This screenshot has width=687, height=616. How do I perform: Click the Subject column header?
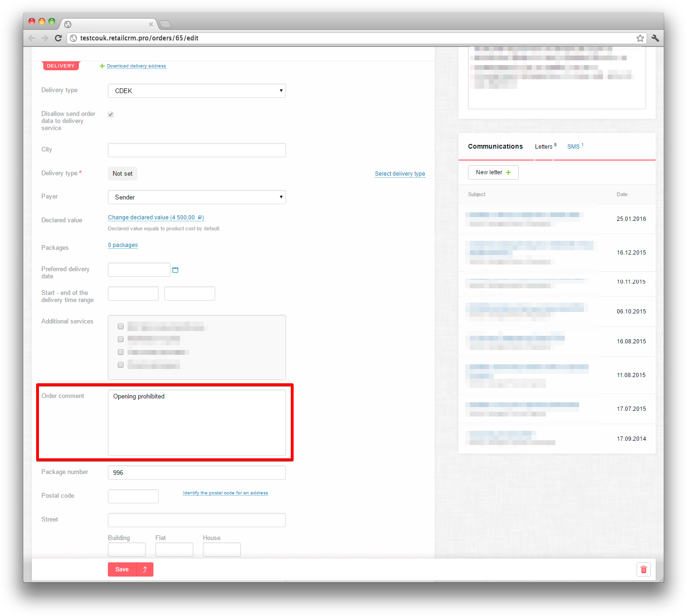(x=477, y=194)
